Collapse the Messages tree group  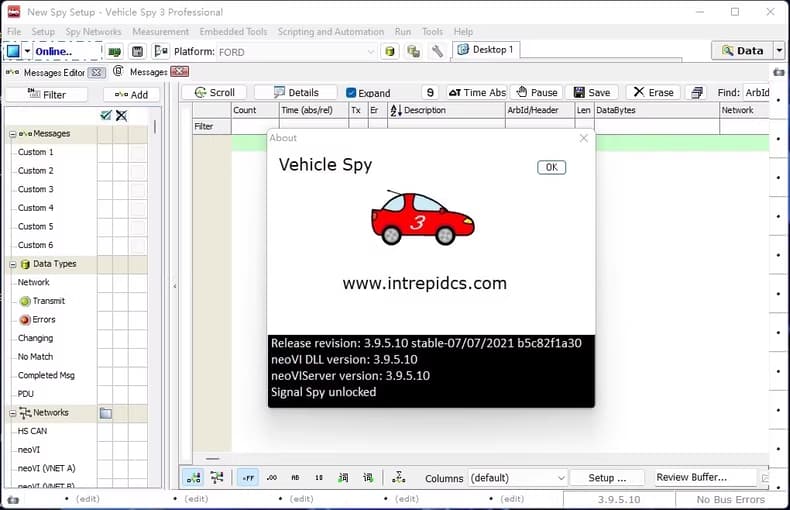tap(12, 134)
